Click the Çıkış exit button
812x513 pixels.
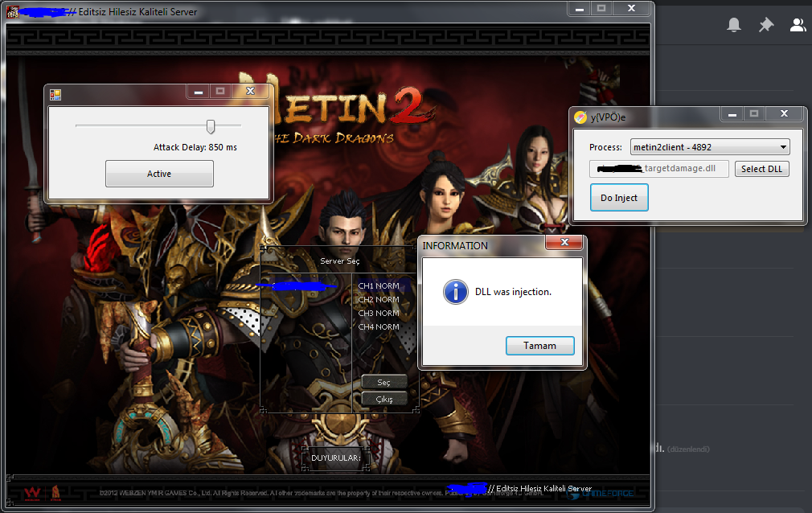383,399
